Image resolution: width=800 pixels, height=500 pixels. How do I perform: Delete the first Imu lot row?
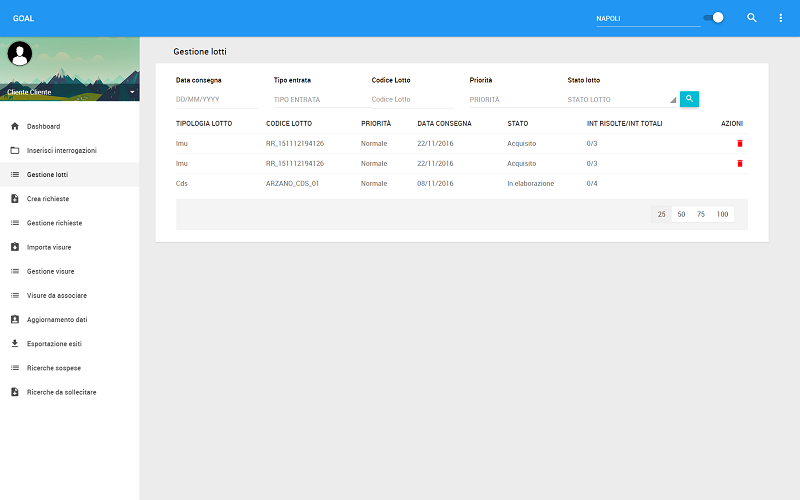point(740,143)
